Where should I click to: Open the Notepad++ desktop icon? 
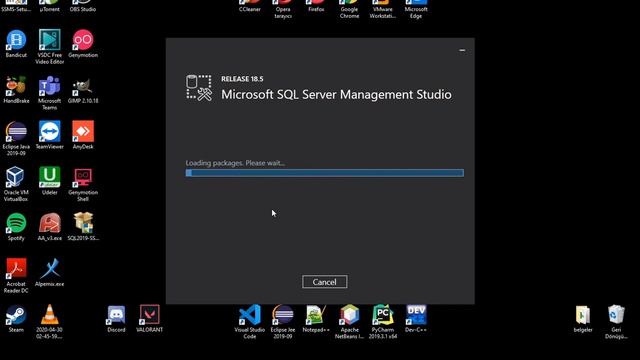pos(316,315)
